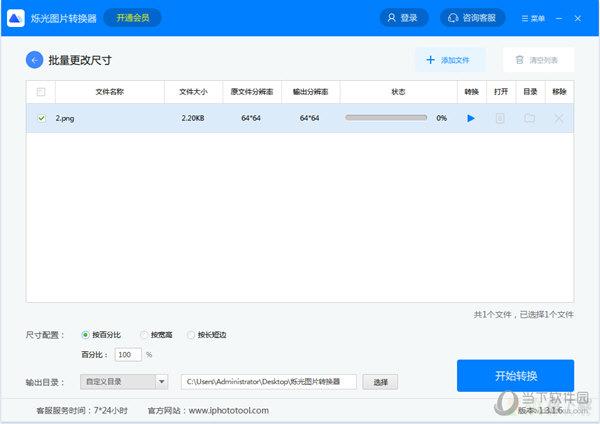Click the 原文件分辨率 column header
600x424 pixels.
click(252, 92)
